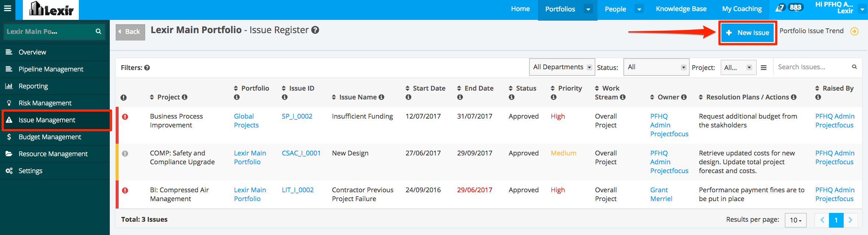
Task: Open My Coaching
Action: [742, 9]
